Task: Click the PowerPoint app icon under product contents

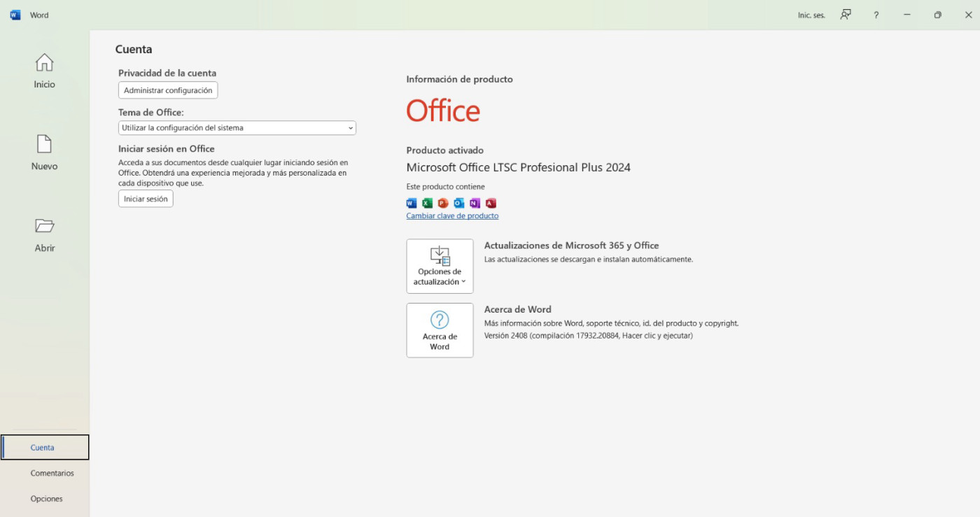Action: [443, 203]
